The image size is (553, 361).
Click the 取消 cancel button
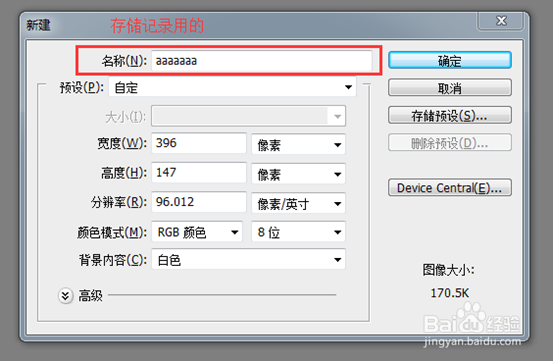(x=450, y=87)
